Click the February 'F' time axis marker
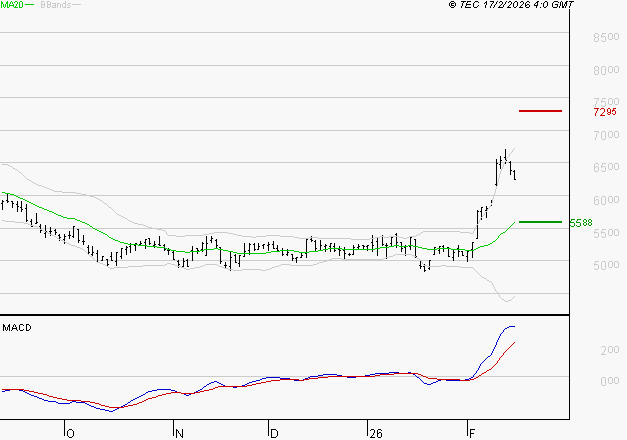627x440 pixels. tap(471, 432)
